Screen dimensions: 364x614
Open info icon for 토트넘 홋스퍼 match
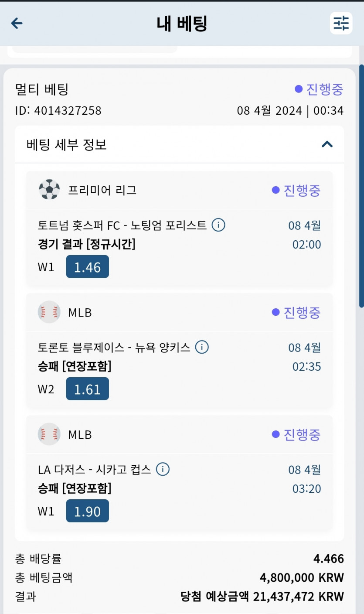[218, 225]
